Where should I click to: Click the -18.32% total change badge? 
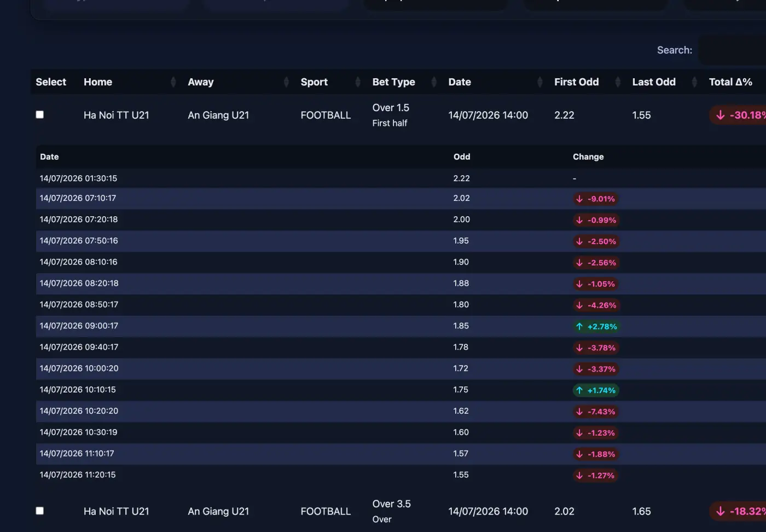coord(739,511)
